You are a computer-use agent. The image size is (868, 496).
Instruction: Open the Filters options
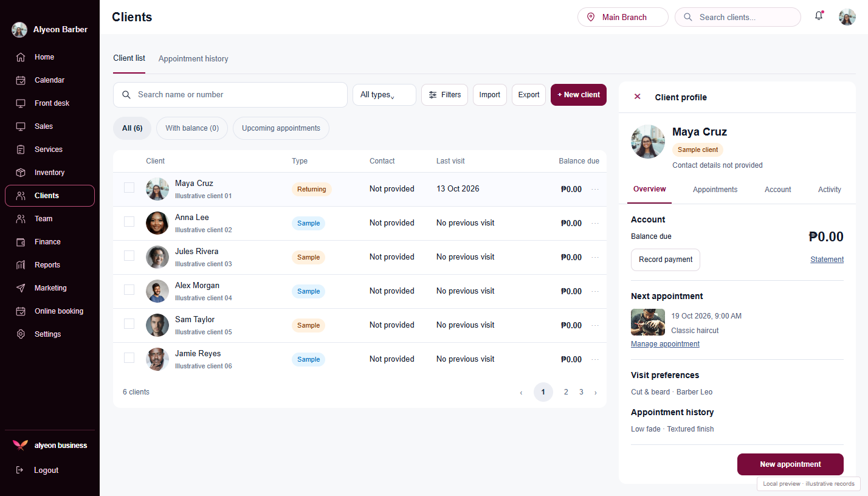pos(444,95)
